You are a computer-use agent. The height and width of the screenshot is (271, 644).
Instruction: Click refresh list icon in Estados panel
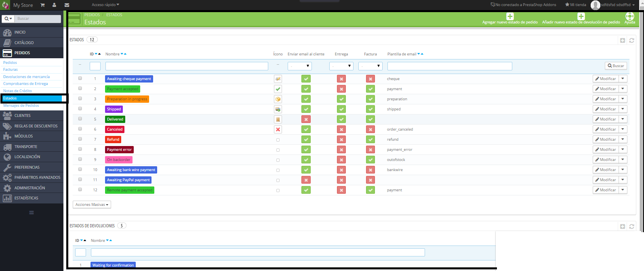point(631,40)
